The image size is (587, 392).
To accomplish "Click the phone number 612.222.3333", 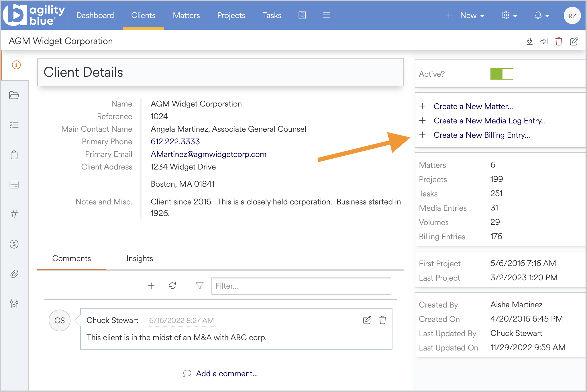I will click(x=175, y=141).
